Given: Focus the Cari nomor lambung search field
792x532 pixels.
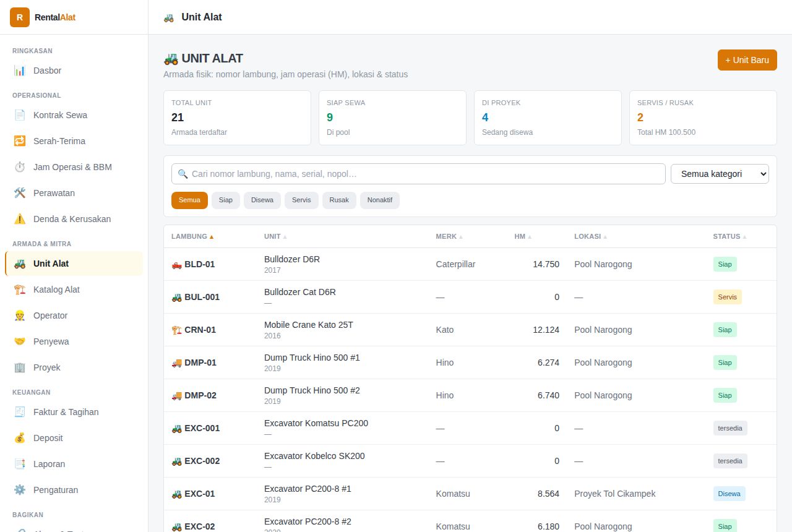Looking at the screenshot, I should pos(418,174).
